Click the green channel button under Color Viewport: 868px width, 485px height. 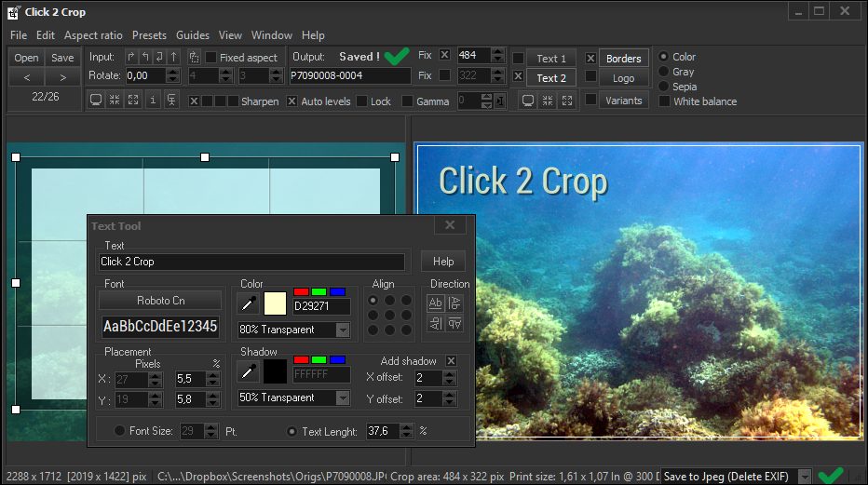click(x=319, y=291)
